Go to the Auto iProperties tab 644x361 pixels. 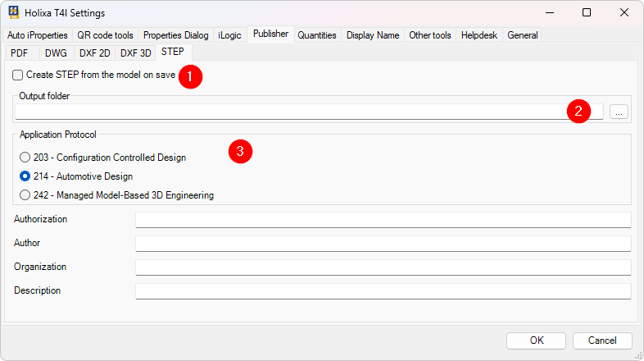(38, 35)
